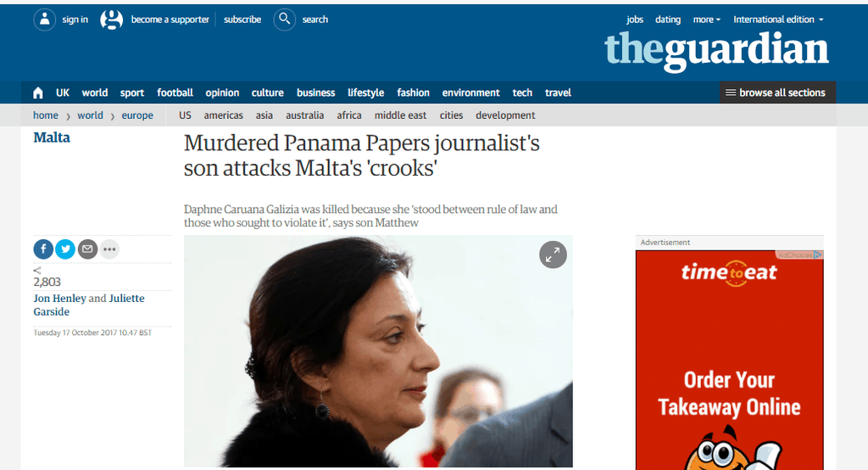
Task: Share article via email icon
Action: coord(87,249)
